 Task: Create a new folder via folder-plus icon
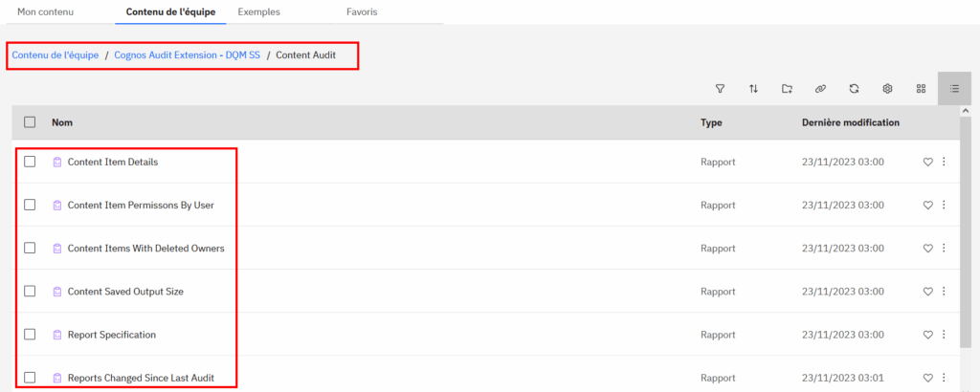point(787,89)
